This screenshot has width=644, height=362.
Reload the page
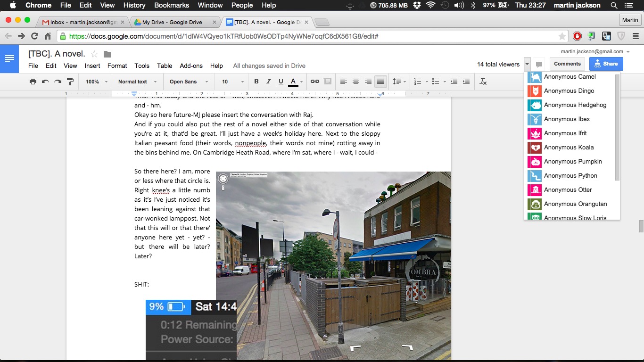pos(34,36)
